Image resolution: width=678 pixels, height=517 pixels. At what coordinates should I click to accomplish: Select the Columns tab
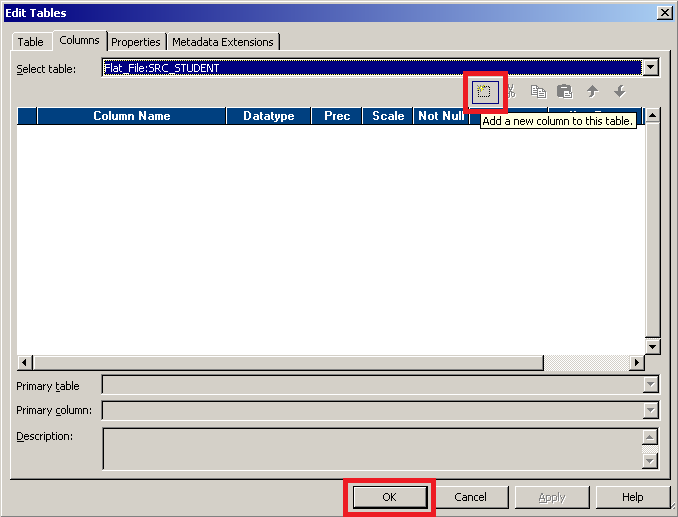point(80,40)
